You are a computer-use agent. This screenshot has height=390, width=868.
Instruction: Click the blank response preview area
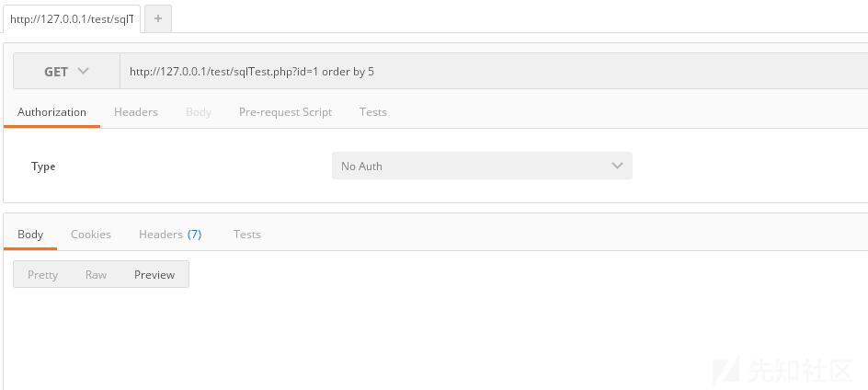coord(435,338)
